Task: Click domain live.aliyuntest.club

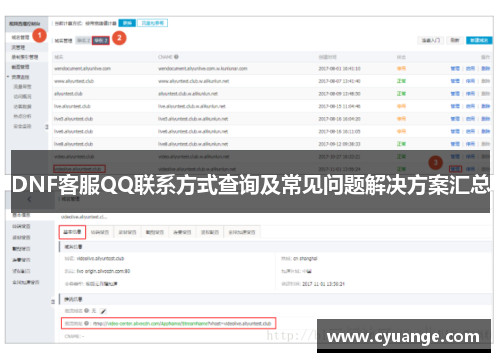Action: (72, 106)
